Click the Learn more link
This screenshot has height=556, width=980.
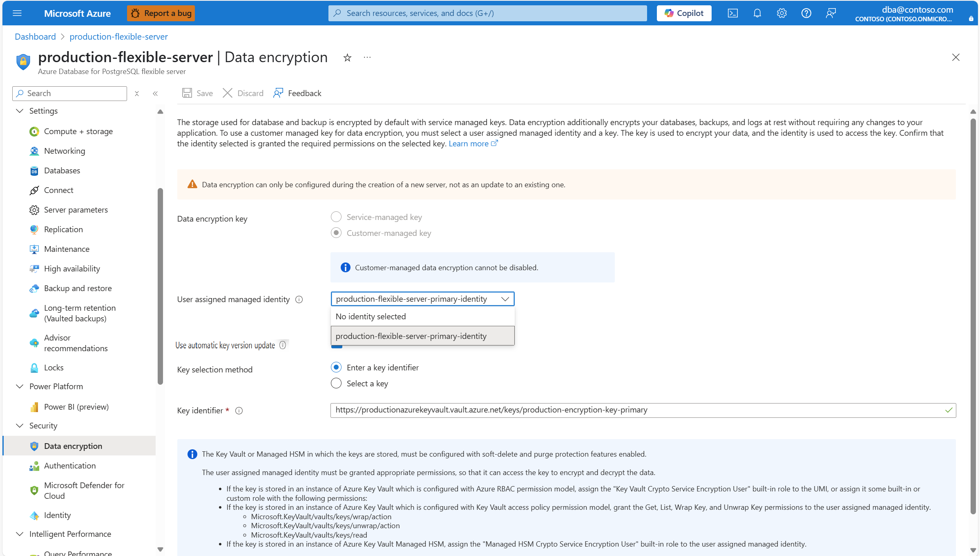469,143
